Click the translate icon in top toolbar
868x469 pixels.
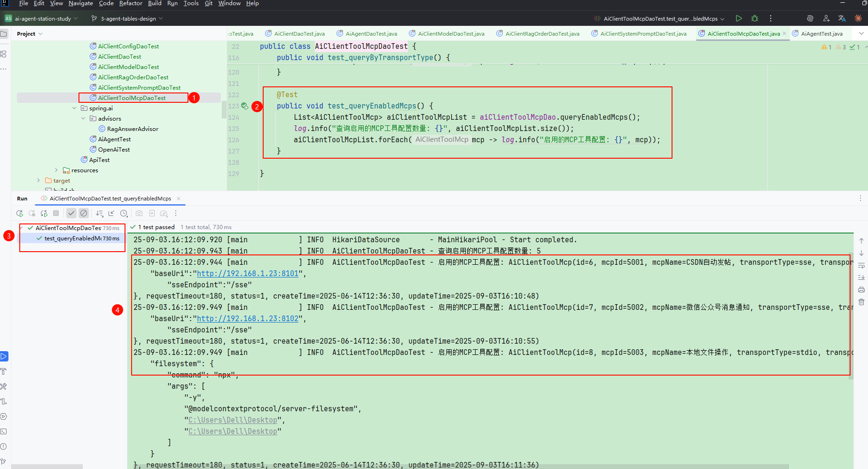[842, 18]
